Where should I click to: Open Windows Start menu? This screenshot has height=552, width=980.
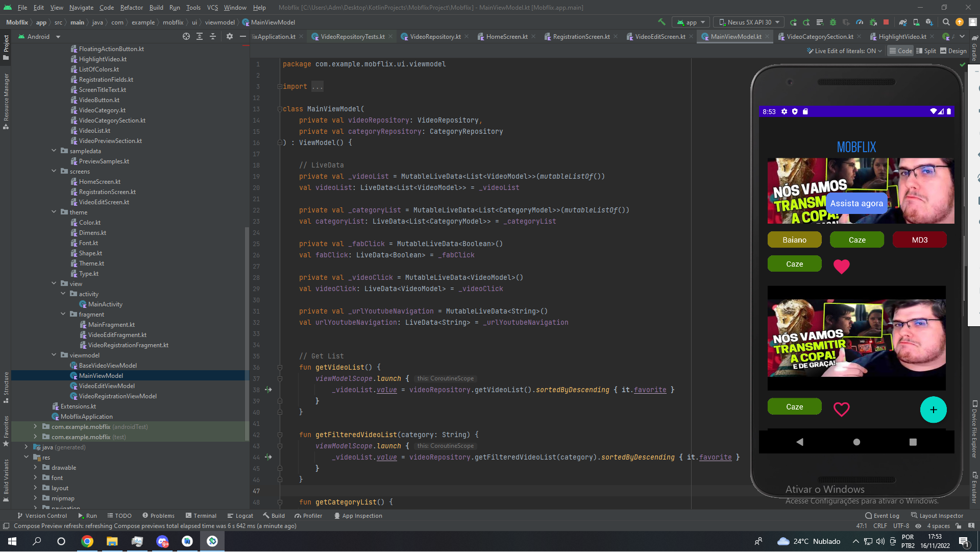tap(12, 541)
